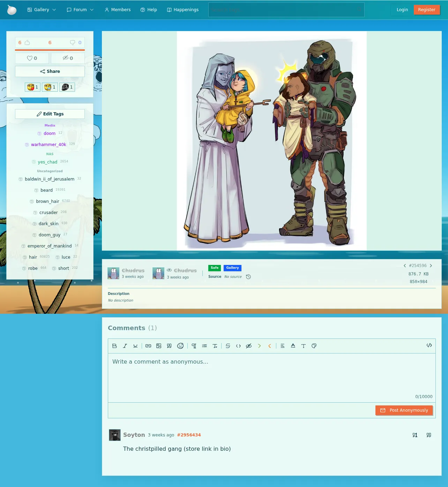Insert a quote block in the comment
Image resolution: width=448 pixels, height=487 pixels.
pos(169,346)
